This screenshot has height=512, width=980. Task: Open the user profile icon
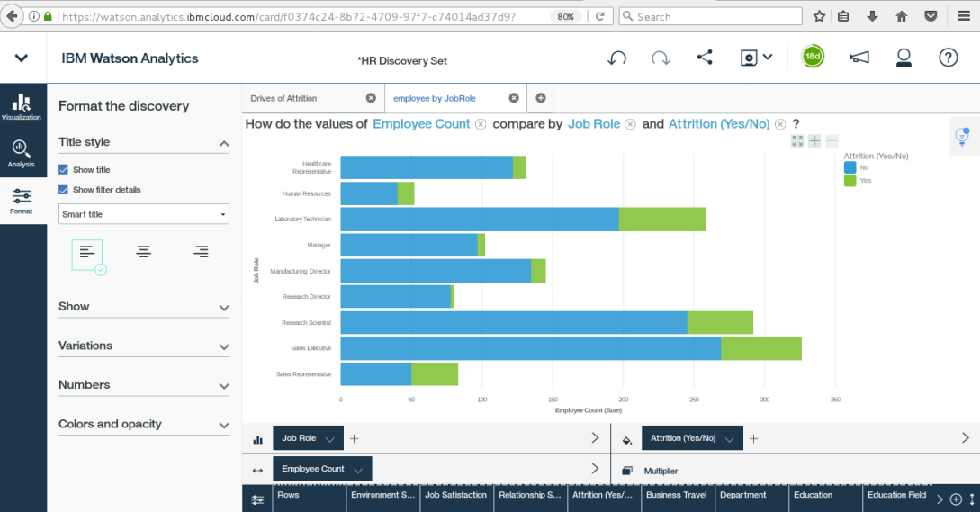click(904, 58)
